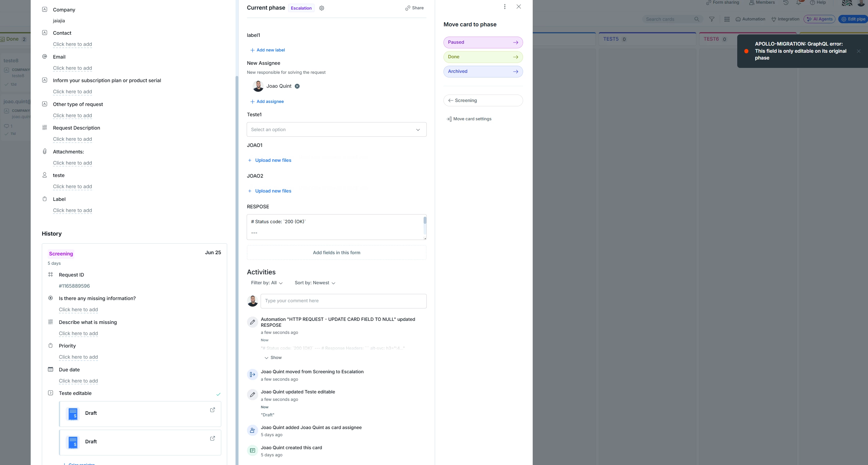
Task: Open Move card settings
Action: coord(469,119)
